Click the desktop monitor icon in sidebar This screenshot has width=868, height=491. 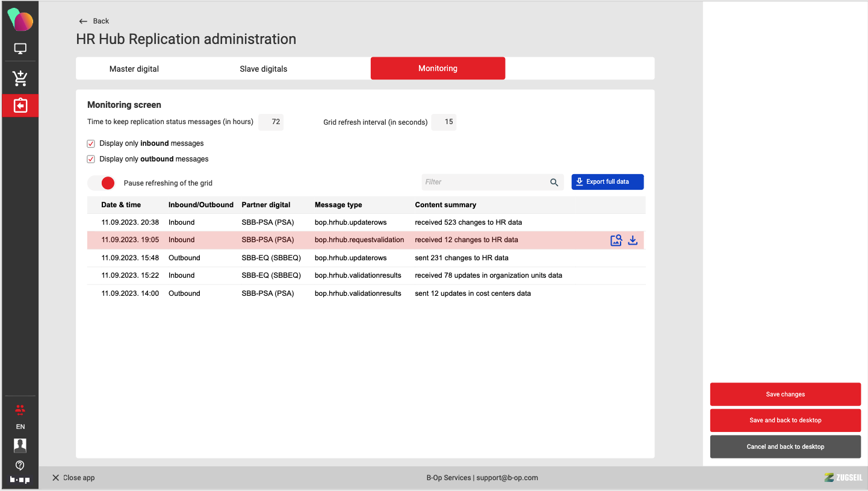[20, 49]
